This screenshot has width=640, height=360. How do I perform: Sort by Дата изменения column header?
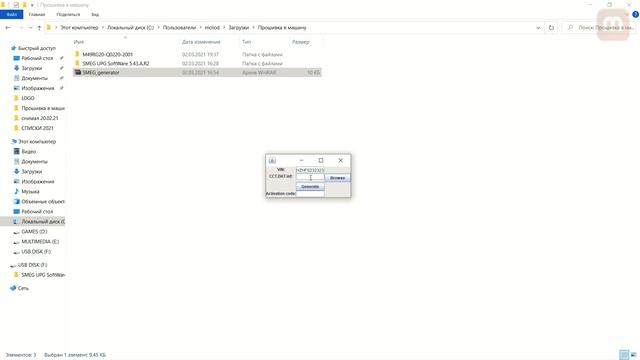201,42
